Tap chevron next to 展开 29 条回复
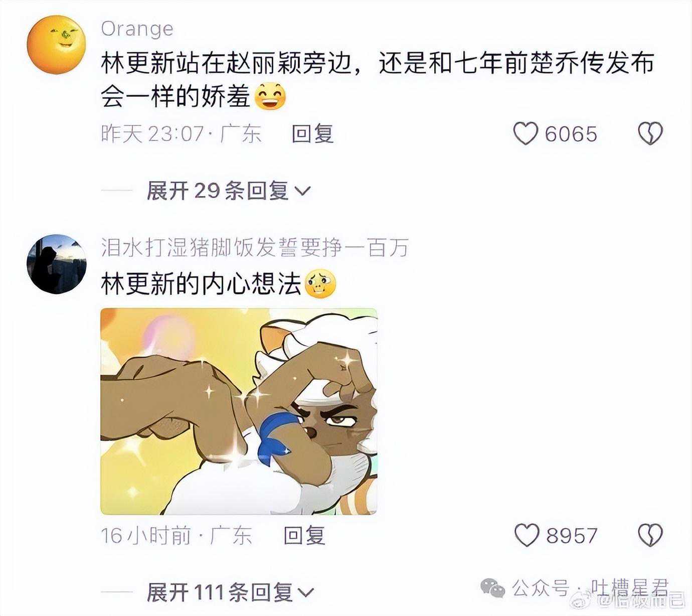The height and width of the screenshot is (616, 692). click(302, 191)
